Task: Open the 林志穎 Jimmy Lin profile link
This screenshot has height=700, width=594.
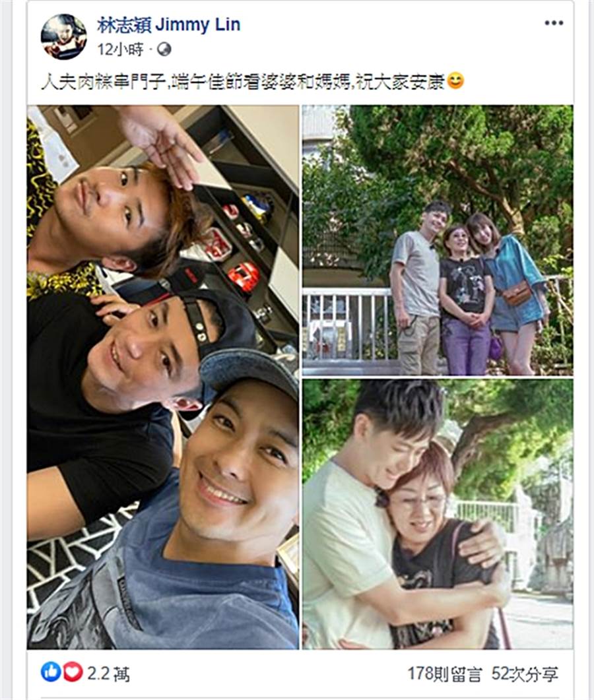Action: [x=169, y=24]
